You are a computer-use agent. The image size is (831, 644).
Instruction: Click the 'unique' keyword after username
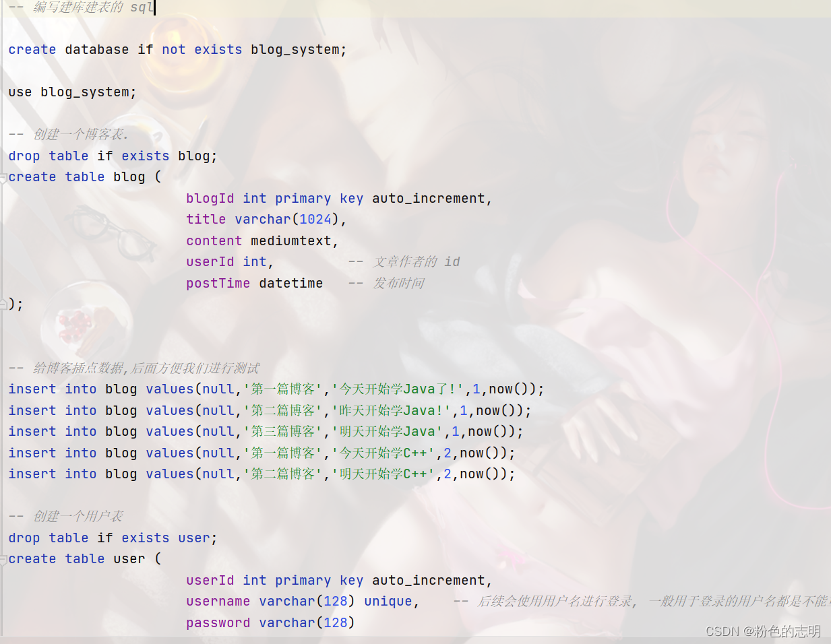[388, 602]
